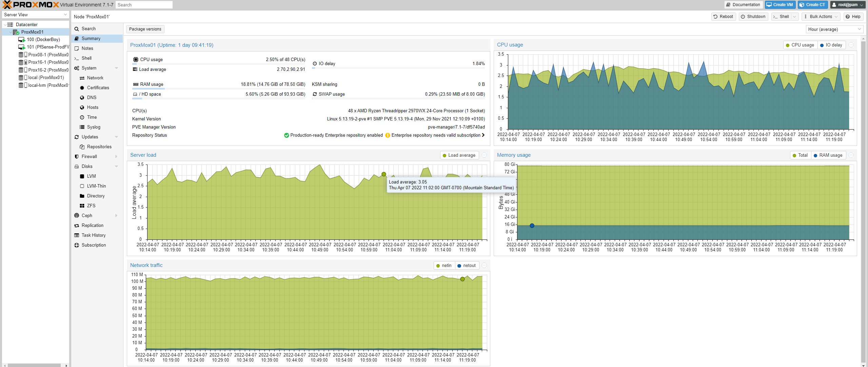Click the ProxMox01 node icon
Screen dimensions: 868x367
point(16,32)
